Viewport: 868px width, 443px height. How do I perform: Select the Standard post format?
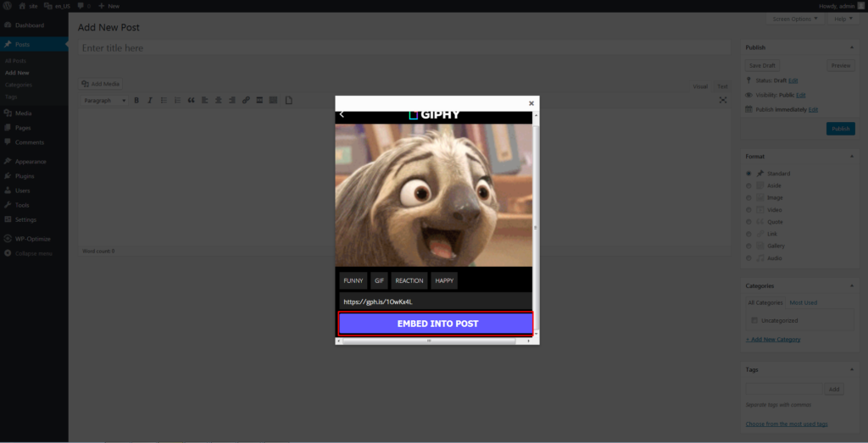748,173
